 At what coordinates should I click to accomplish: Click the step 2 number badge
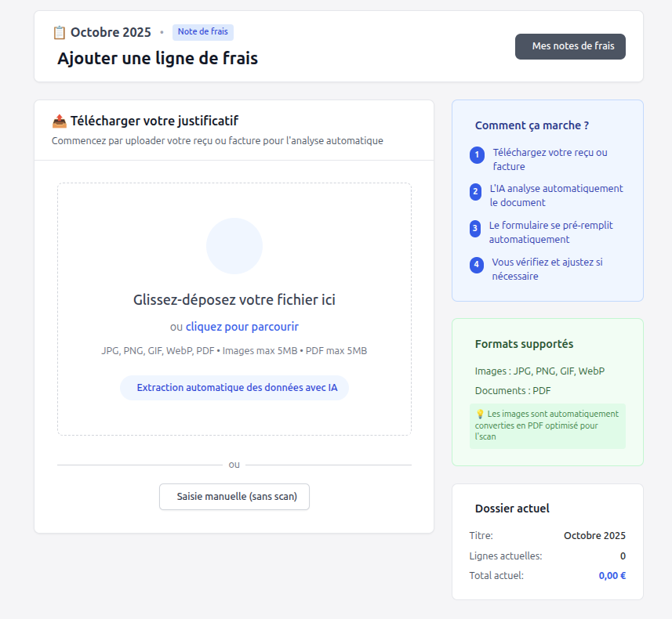coord(475,191)
